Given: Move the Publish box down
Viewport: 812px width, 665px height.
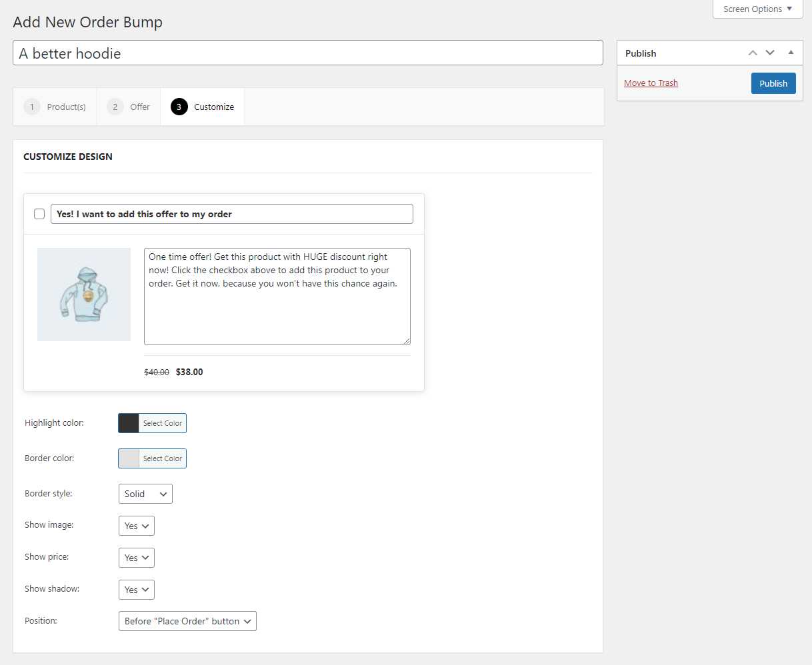Looking at the screenshot, I should tap(770, 53).
